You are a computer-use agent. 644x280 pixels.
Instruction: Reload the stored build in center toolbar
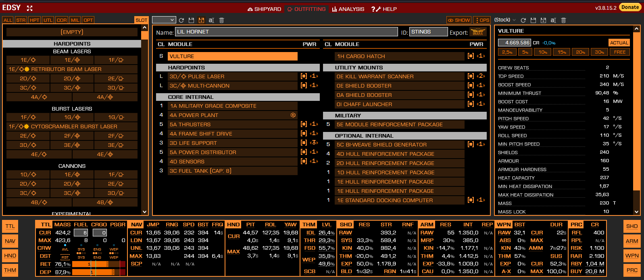point(181,20)
